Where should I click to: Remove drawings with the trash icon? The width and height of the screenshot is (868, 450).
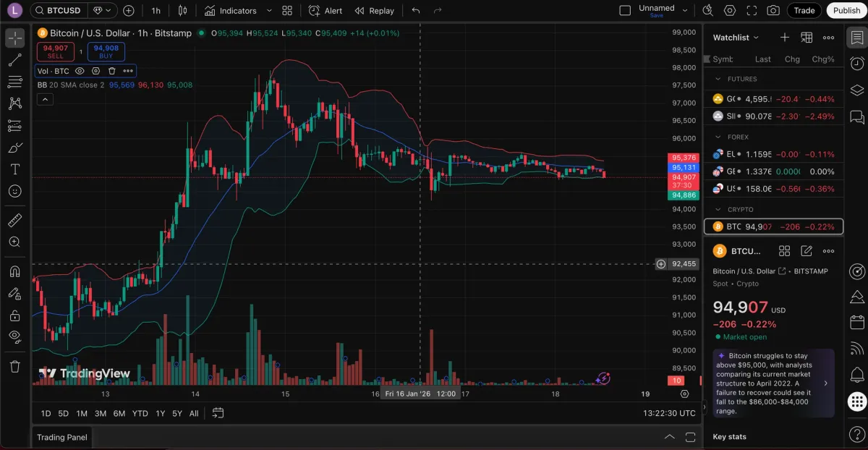[14, 366]
